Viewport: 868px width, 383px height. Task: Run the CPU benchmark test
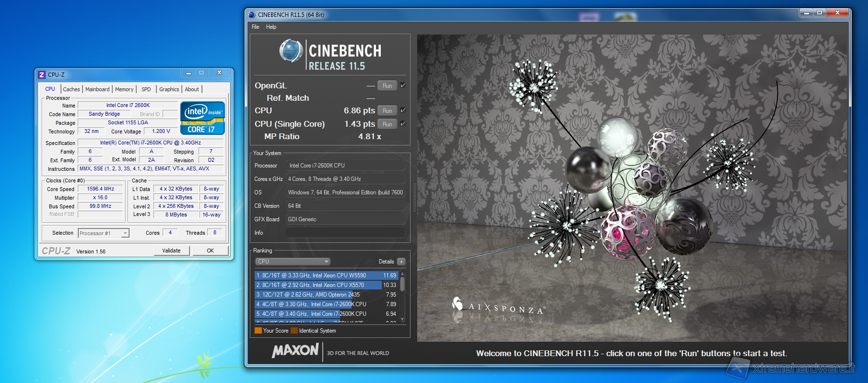coord(387,111)
